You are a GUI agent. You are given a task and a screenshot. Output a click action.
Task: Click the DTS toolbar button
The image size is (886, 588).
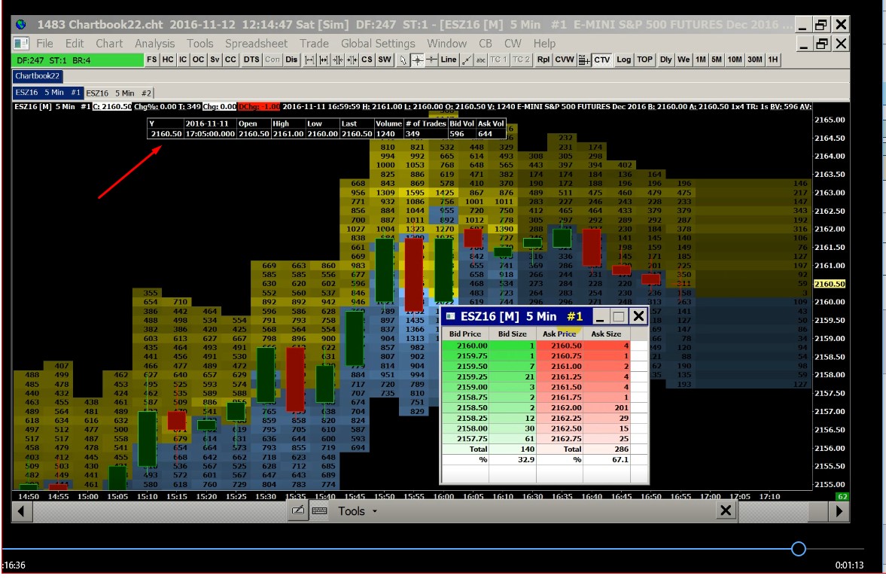tap(251, 60)
